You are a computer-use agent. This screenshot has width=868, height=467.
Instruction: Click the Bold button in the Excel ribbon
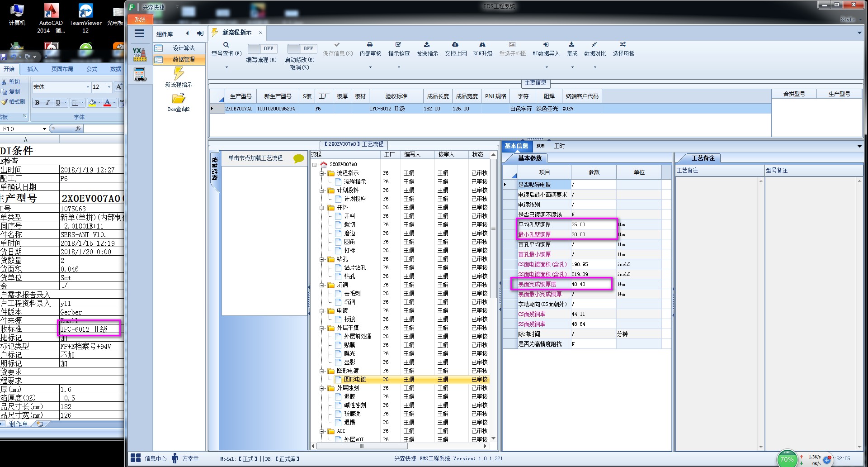point(38,103)
